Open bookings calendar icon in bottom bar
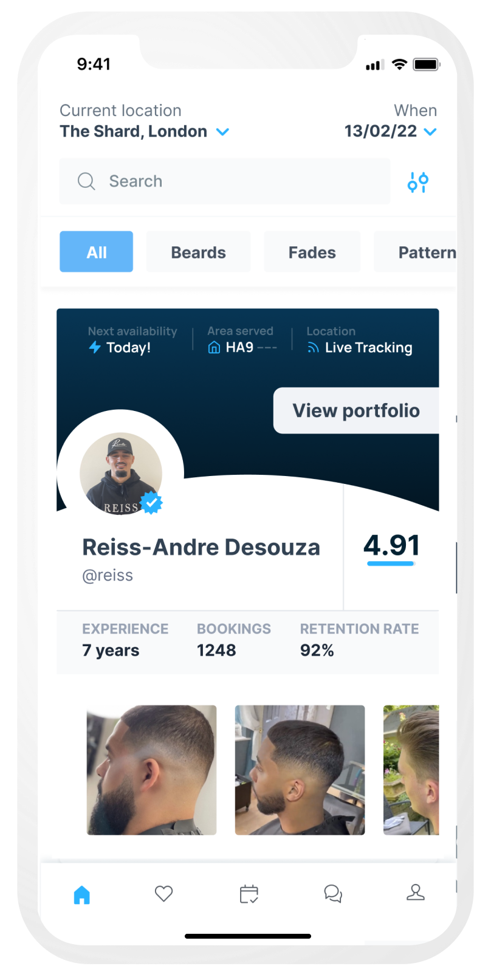This screenshot has height=980, width=491. [249, 894]
